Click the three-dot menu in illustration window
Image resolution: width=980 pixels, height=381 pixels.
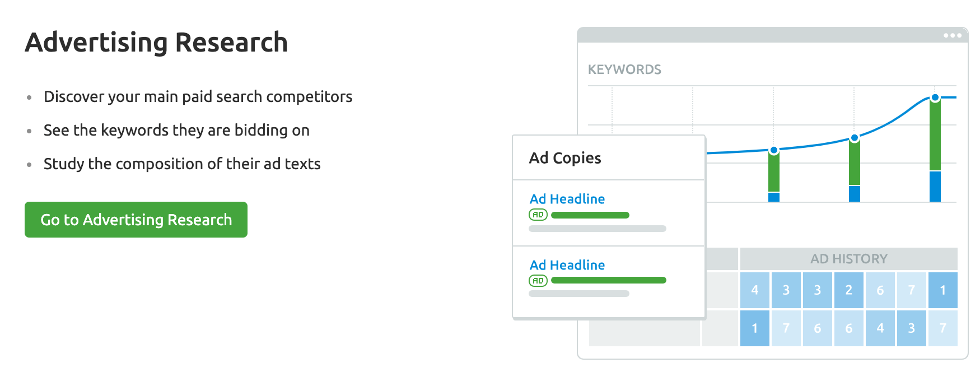pos(952,35)
